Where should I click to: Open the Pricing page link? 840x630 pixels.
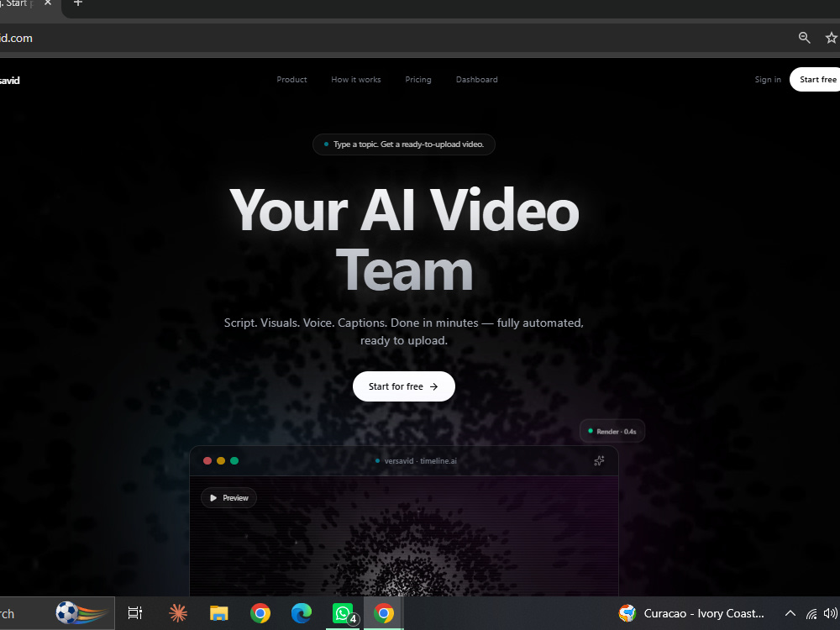(x=417, y=79)
